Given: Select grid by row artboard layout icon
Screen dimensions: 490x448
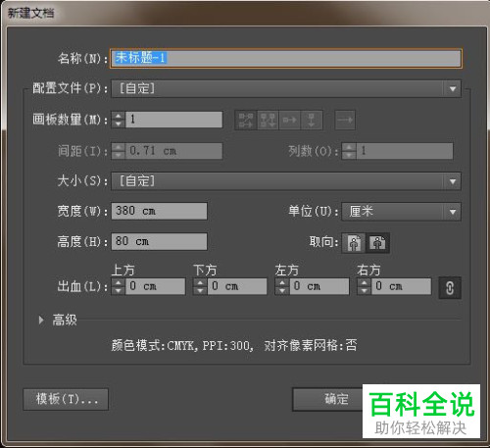Looking at the screenshot, I should [246, 121].
